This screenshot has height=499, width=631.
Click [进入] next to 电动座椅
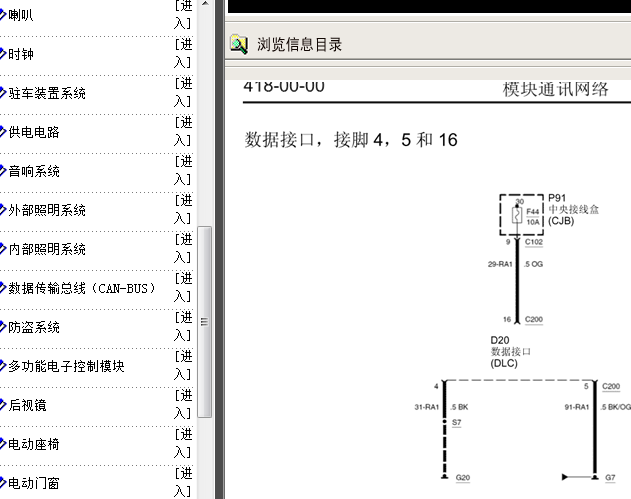click(183, 444)
